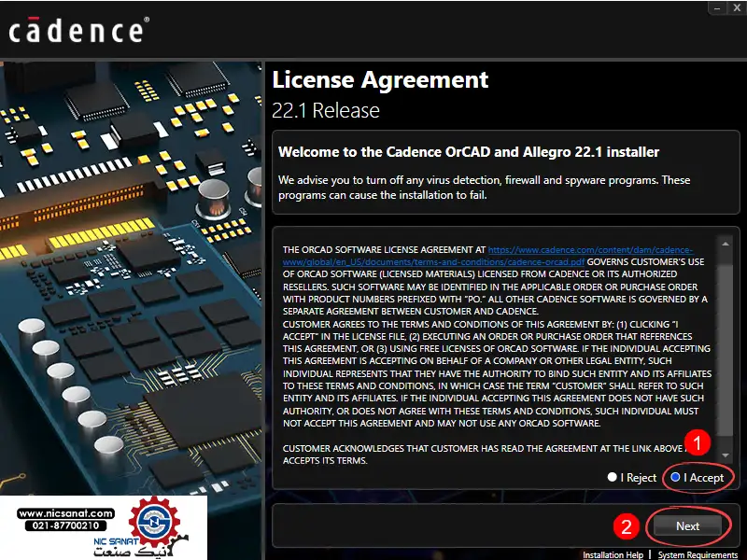
Task: Select the I Reject radio button
Action: click(613, 477)
